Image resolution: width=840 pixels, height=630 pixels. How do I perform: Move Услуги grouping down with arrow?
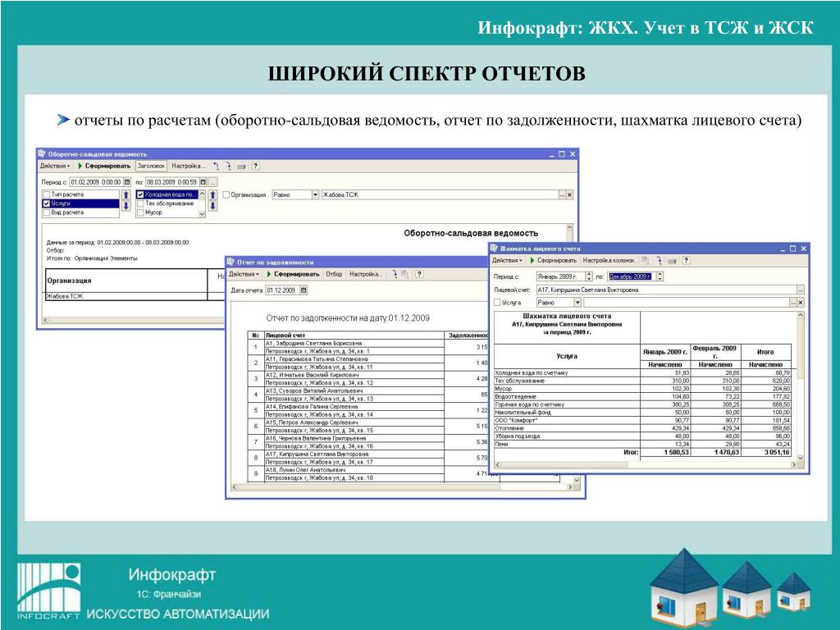pyautogui.click(x=126, y=206)
